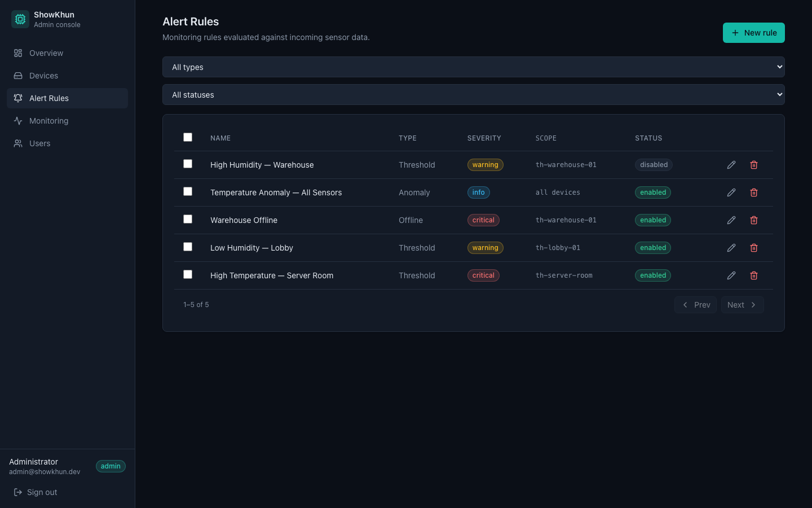This screenshot has width=812, height=508.
Task: Toggle the select-all checkbox in table header
Action: tap(188, 137)
